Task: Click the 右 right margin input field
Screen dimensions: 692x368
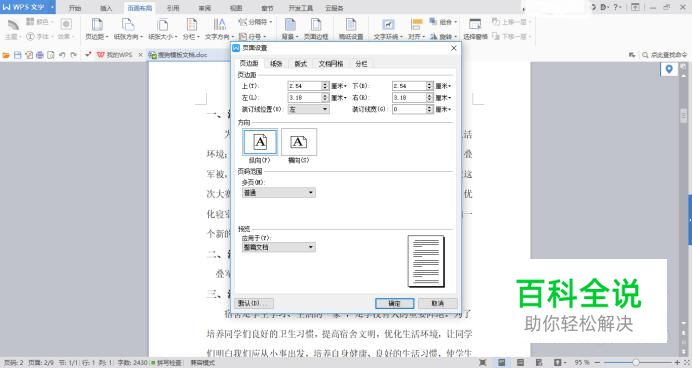Action: tap(409, 98)
